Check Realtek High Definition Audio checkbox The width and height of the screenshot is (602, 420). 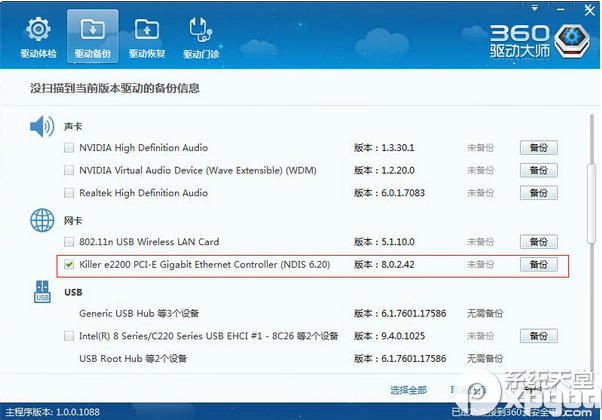(x=69, y=193)
